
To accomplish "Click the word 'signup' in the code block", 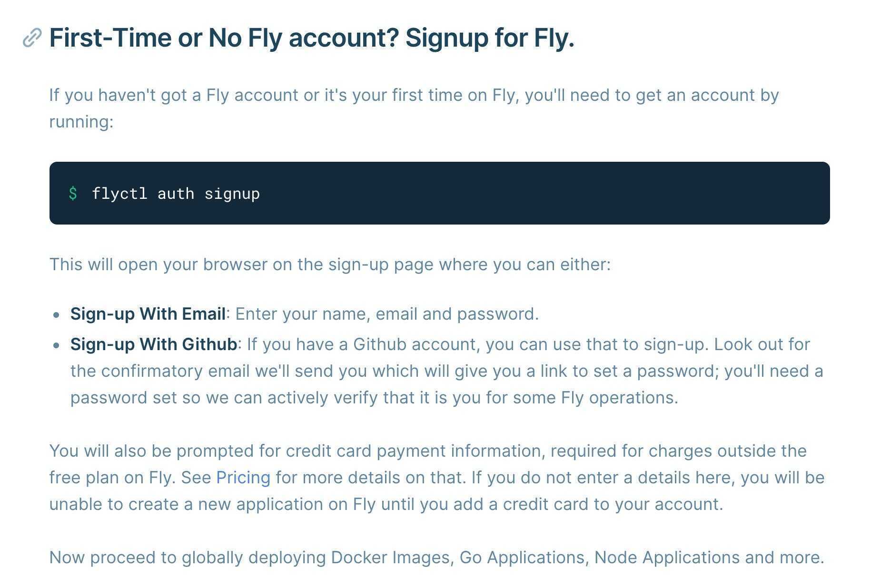I will (x=232, y=194).
